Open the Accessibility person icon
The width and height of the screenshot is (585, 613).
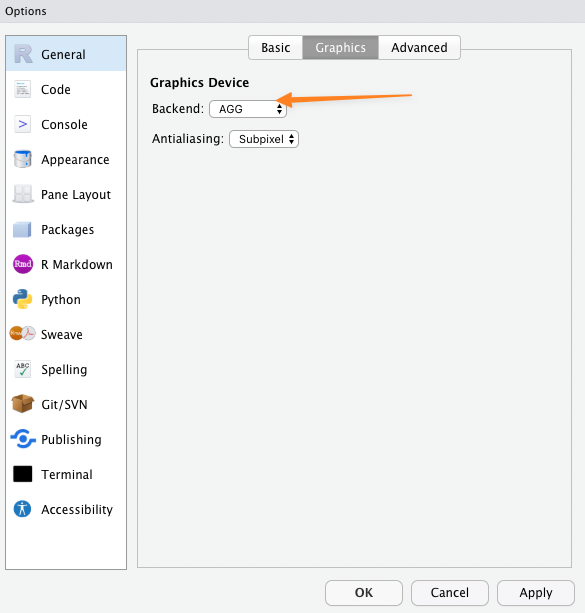click(x=22, y=509)
